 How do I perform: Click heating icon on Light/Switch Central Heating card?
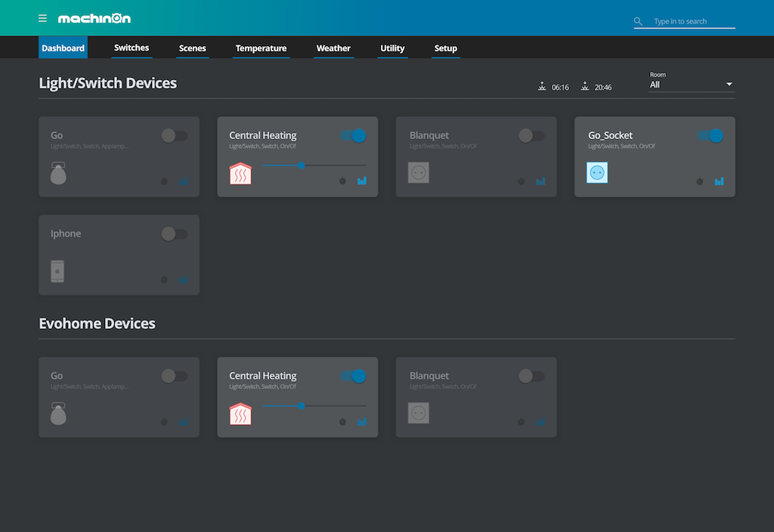tap(240, 173)
